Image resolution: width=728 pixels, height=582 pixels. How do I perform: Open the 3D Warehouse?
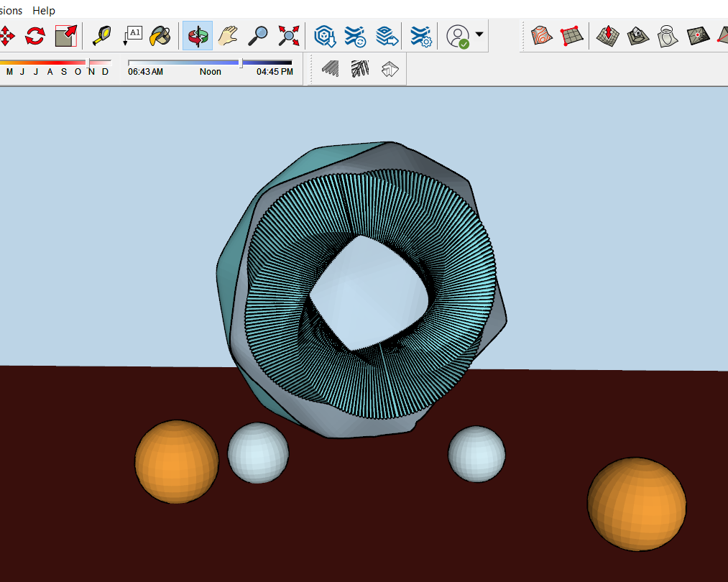pyautogui.click(x=326, y=35)
